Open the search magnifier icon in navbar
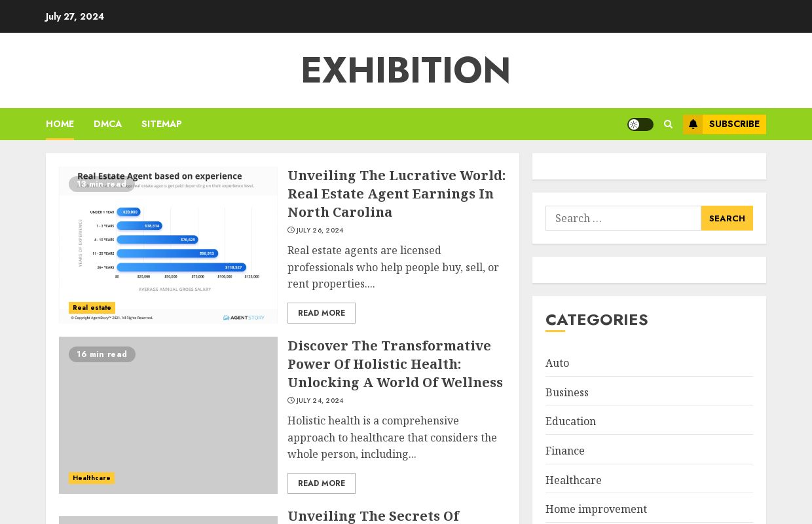The width and height of the screenshot is (812, 524). (668, 124)
